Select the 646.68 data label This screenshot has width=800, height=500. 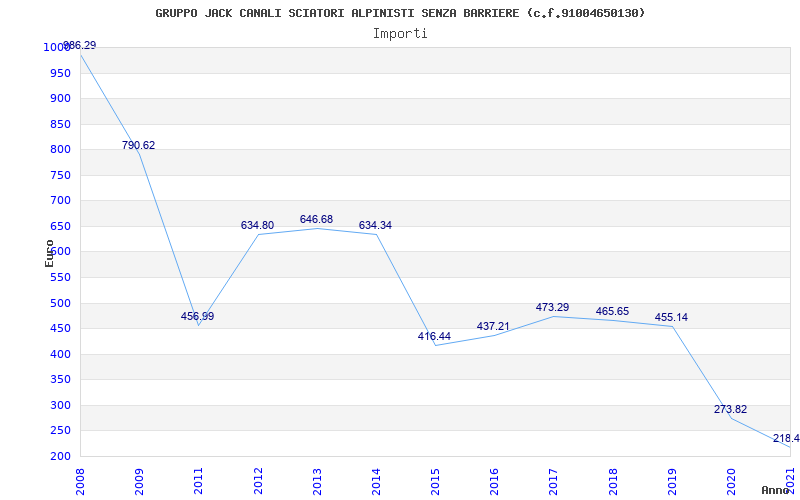pyautogui.click(x=316, y=219)
